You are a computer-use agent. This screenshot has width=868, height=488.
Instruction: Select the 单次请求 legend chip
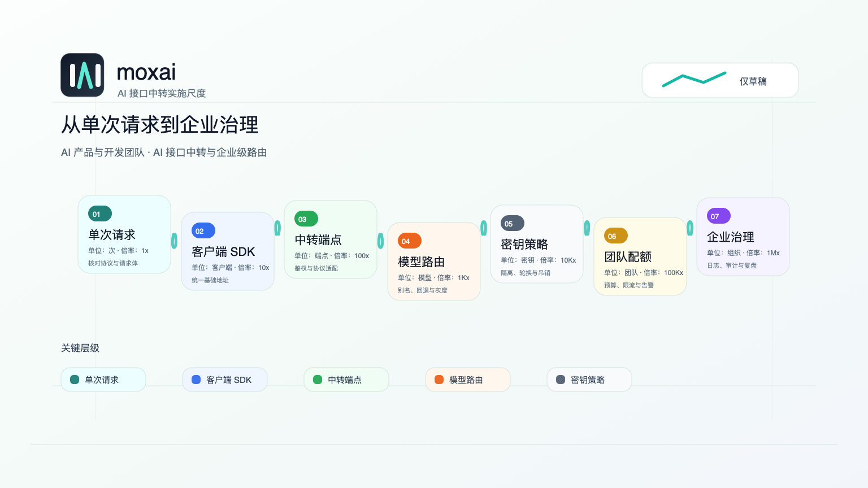tap(103, 380)
